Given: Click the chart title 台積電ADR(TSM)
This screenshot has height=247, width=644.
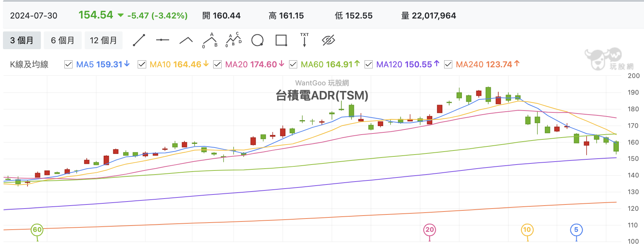Looking at the screenshot, I should (x=322, y=95).
